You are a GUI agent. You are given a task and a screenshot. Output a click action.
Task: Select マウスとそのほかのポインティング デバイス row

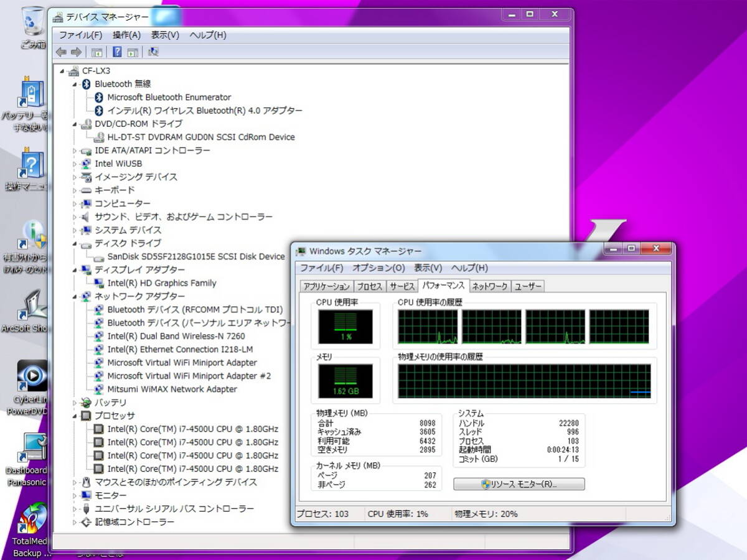(176, 482)
